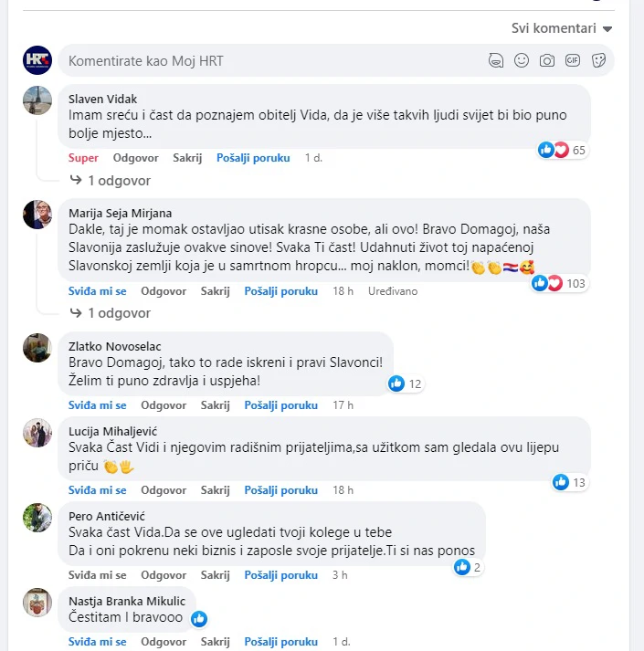The width and height of the screenshot is (644, 651).
Task: Click the Moj HRT profile logo
Action: point(37,60)
